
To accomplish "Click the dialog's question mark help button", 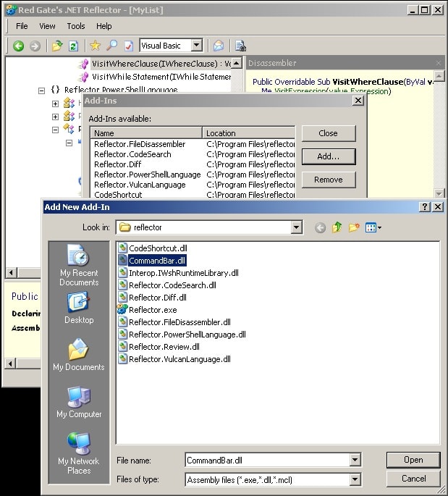I will point(424,207).
